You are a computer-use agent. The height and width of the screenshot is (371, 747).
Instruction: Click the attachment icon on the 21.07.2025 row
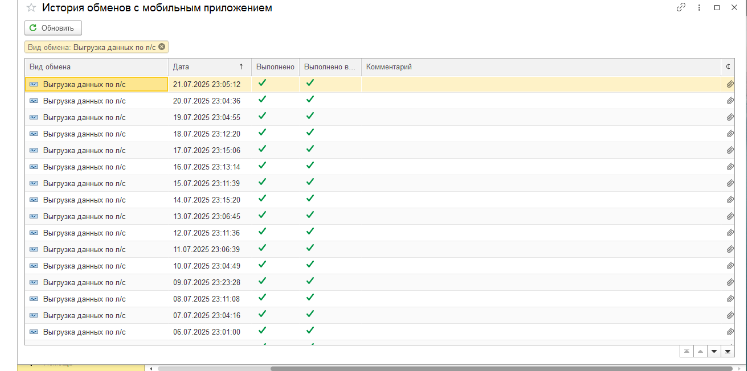coord(730,84)
